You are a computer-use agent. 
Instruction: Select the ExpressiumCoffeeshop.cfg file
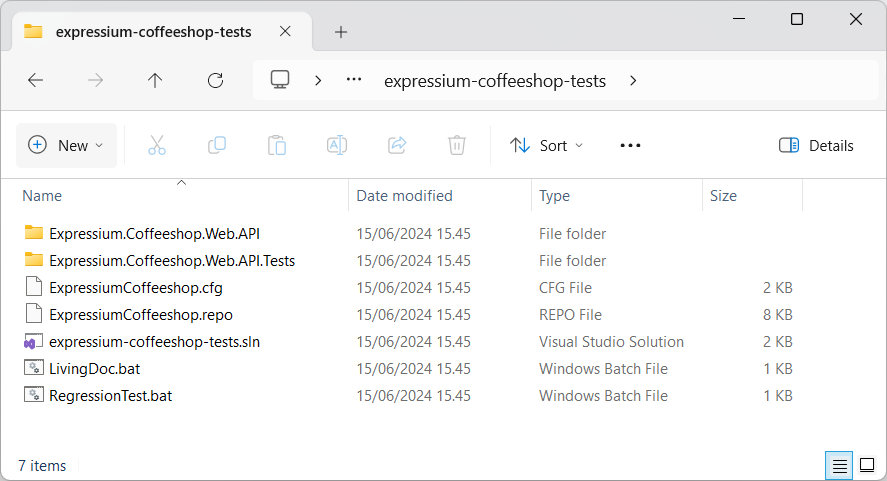pos(136,288)
